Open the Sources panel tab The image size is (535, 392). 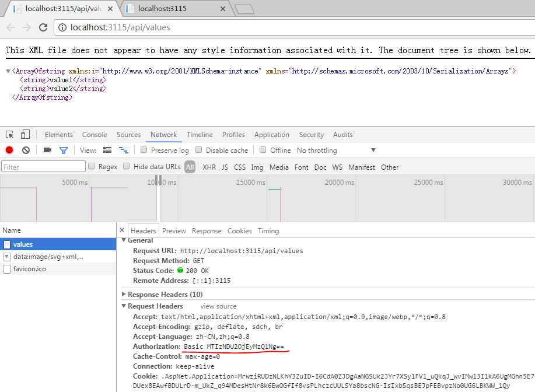click(128, 135)
